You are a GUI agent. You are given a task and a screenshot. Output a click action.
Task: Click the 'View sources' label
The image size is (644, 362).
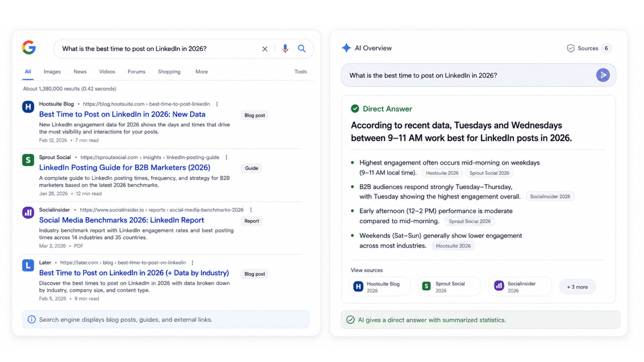click(x=367, y=270)
